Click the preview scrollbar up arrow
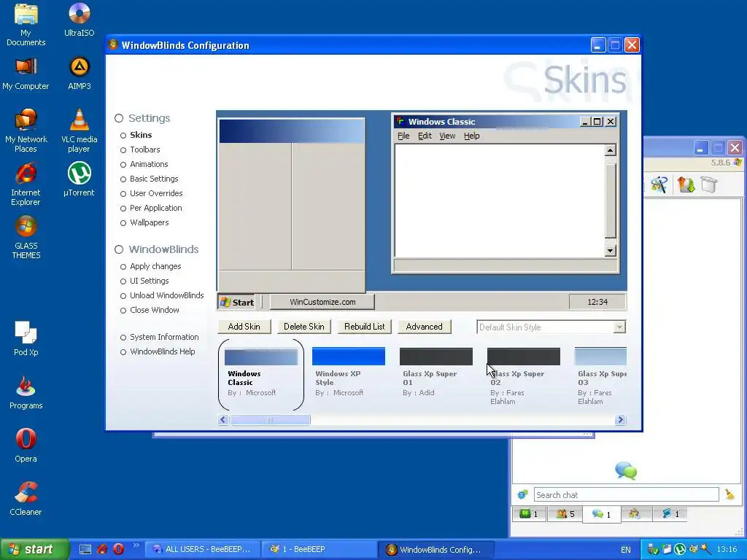The height and width of the screenshot is (560, 747). (x=611, y=150)
